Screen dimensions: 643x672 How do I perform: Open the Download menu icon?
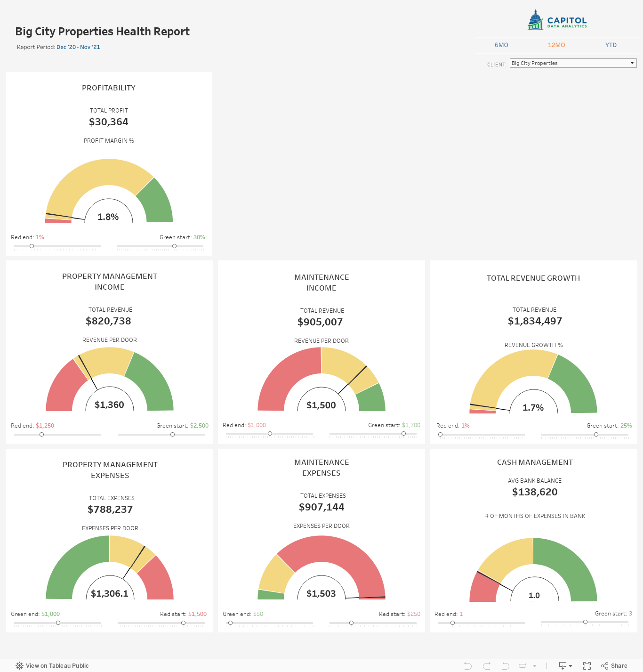pos(565,665)
